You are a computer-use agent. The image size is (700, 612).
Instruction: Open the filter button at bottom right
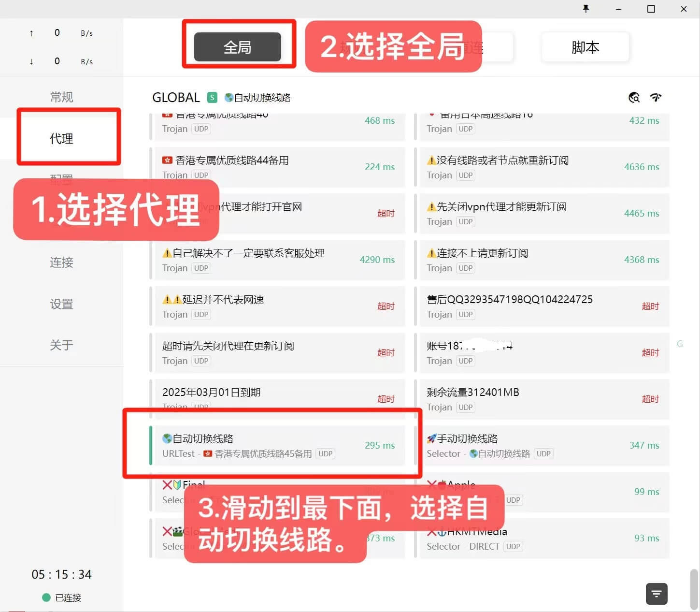point(657,594)
